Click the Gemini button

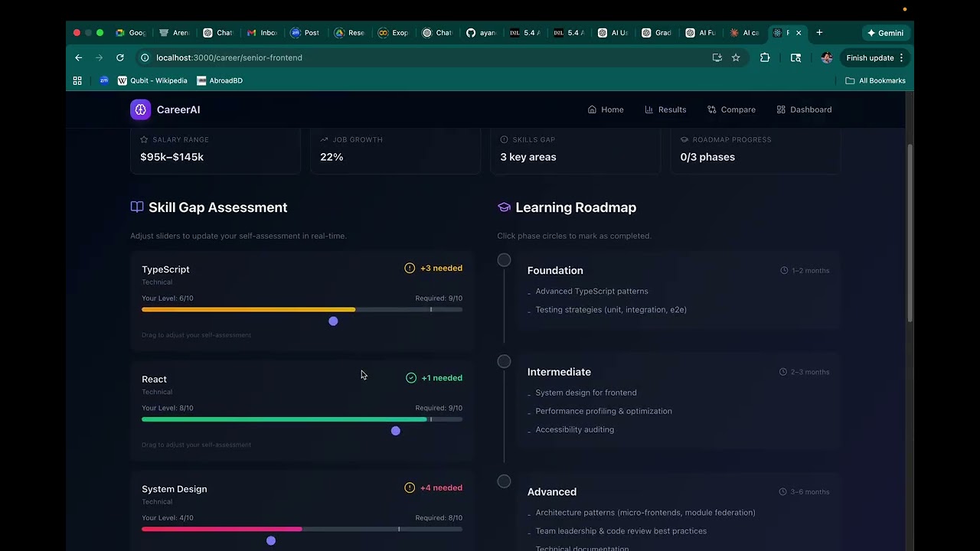[x=885, y=33]
